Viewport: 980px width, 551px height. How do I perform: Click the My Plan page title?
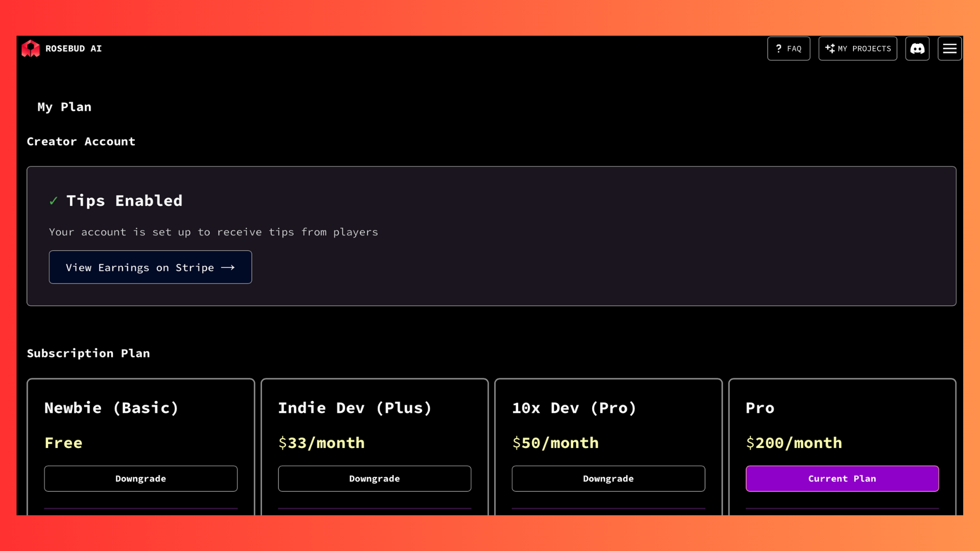tap(64, 107)
